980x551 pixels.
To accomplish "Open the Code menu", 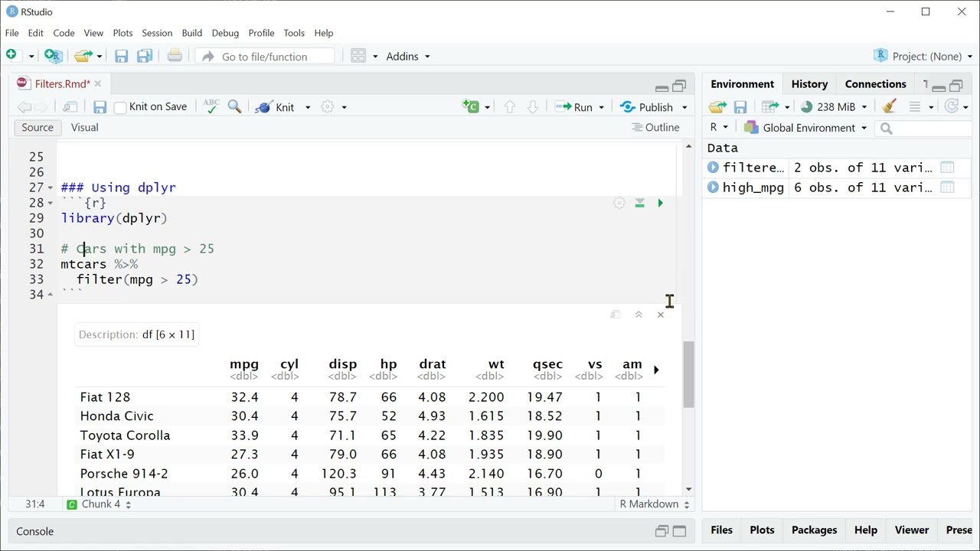I will click(64, 33).
